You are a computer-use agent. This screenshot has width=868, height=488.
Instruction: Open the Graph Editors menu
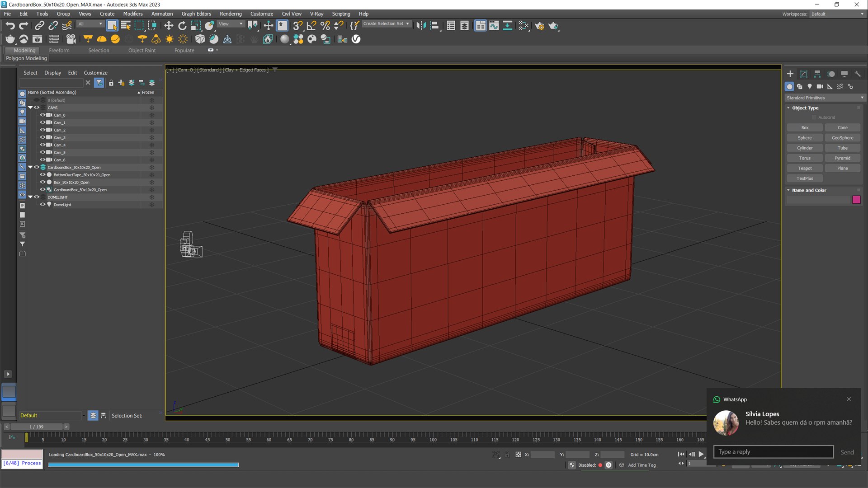point(196,14)
